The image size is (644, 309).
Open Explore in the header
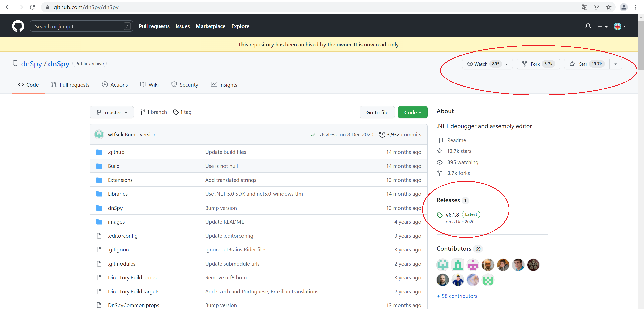click(240, 26)
